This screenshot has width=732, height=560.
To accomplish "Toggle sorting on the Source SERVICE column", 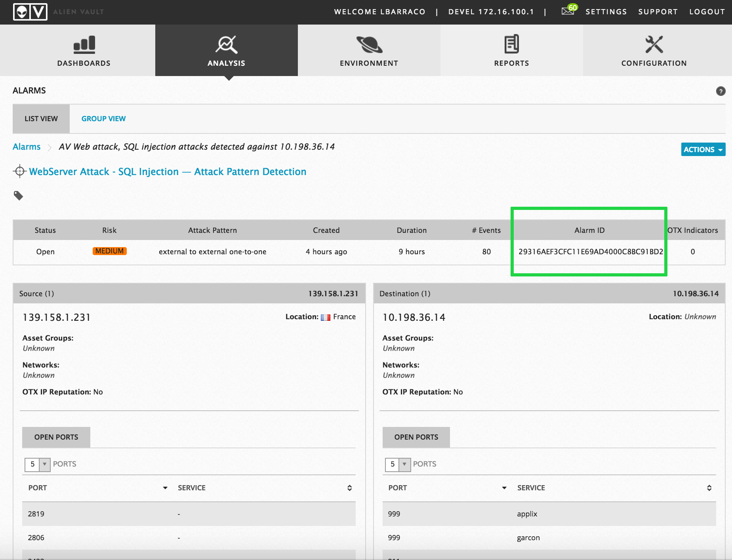I will point(350,488).
